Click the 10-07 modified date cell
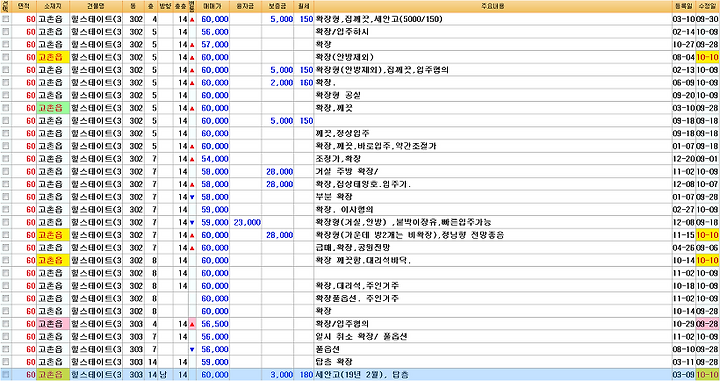The image size is (720, 381). [x=708, y=185]
